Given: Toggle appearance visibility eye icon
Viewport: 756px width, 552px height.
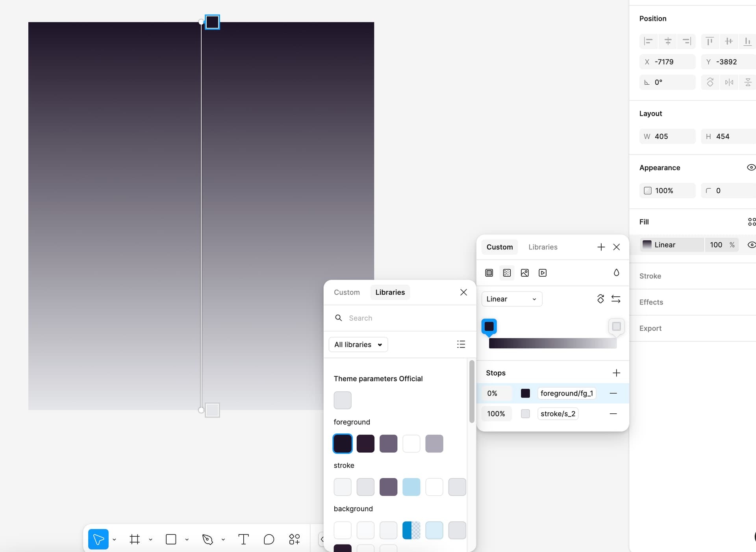Looking at the screenshot, I should coord(750,167).
